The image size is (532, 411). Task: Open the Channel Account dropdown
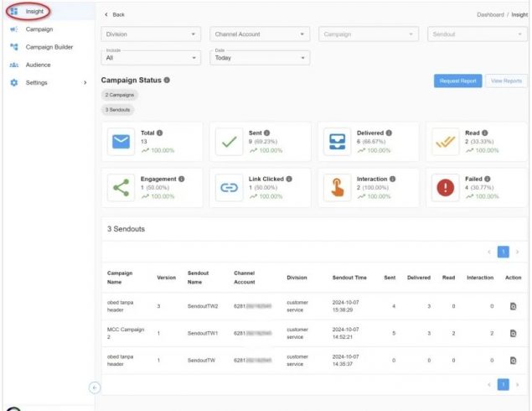[260, 34]
